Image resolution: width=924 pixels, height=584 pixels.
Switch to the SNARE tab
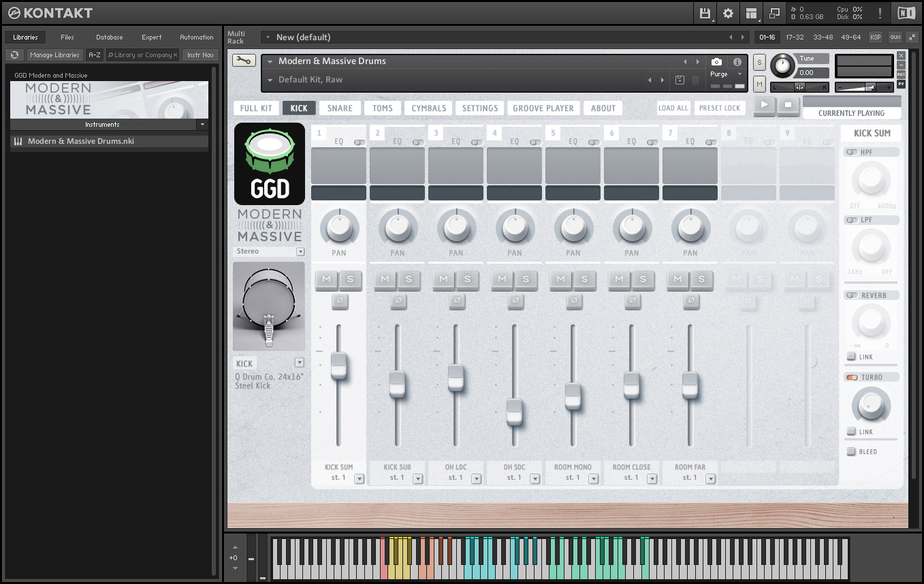pos(340,108)
